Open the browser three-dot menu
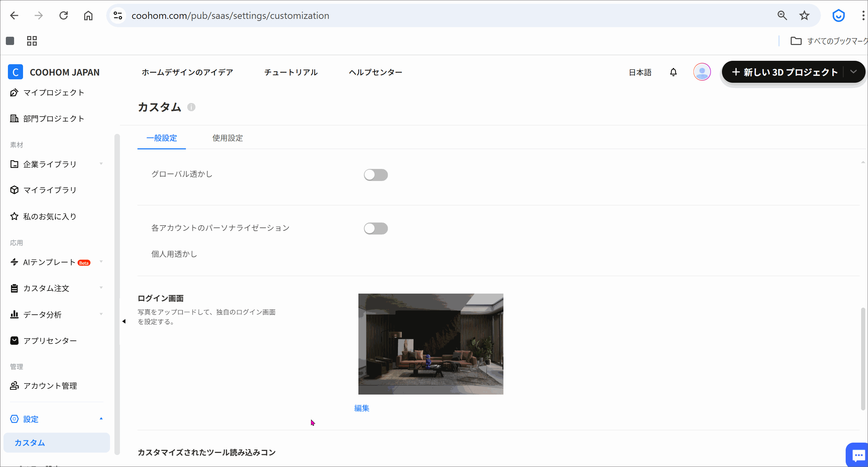The height and width of the screenshot is (467, 868). (863, 15)
